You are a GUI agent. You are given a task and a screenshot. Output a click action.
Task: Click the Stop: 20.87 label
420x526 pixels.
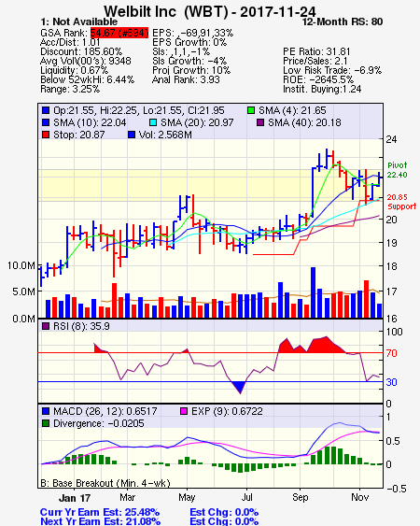(x=79, y=135)
